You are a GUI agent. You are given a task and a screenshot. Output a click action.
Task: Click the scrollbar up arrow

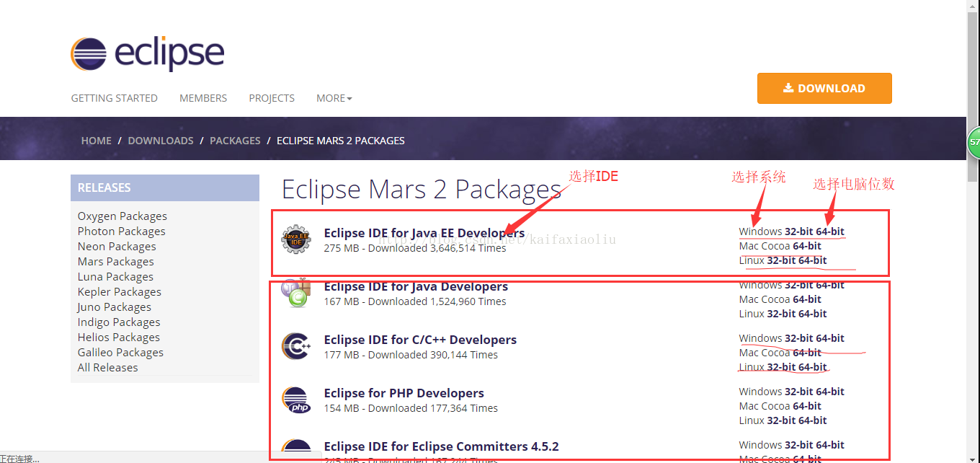973,6
